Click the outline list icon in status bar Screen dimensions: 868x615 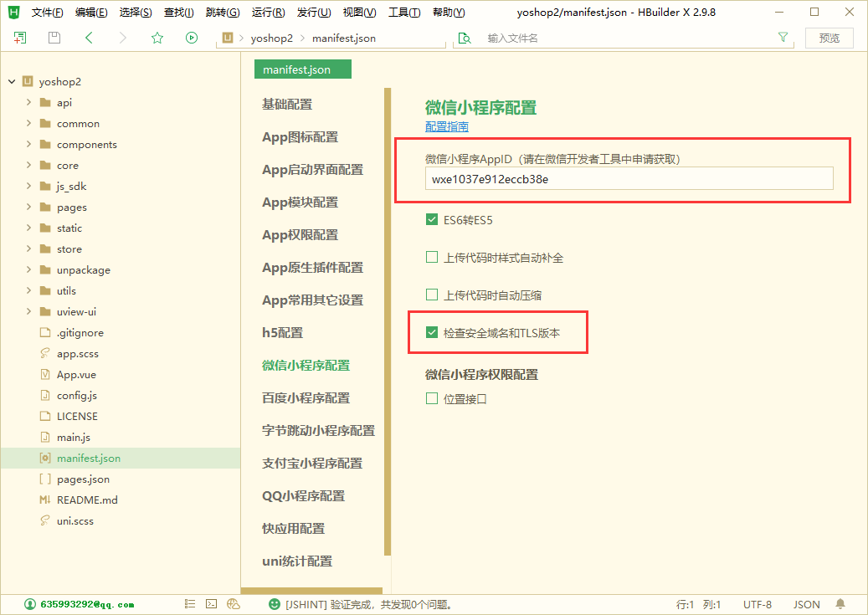point(190,604)
